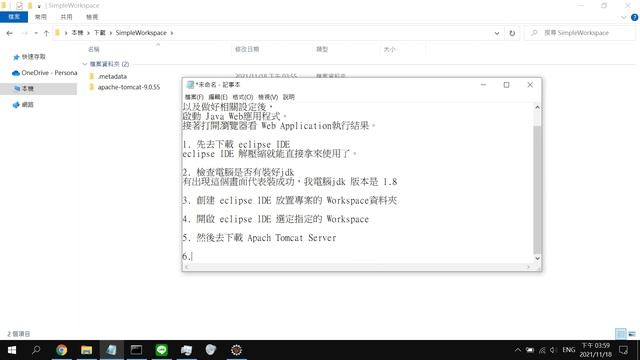Open recent locations dropdown beside navigation arrows
The width and height of the screenshot is (640, 360).
click(36, 33)
